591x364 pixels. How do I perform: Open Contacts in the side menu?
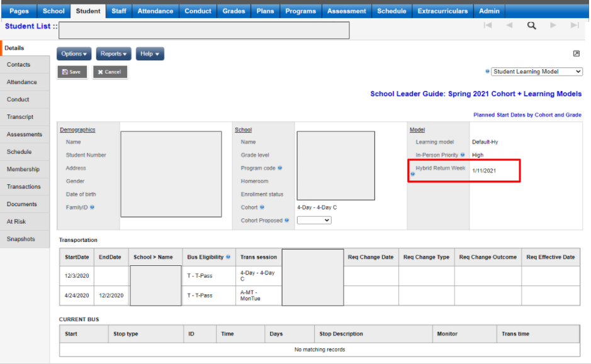point(25,65)
